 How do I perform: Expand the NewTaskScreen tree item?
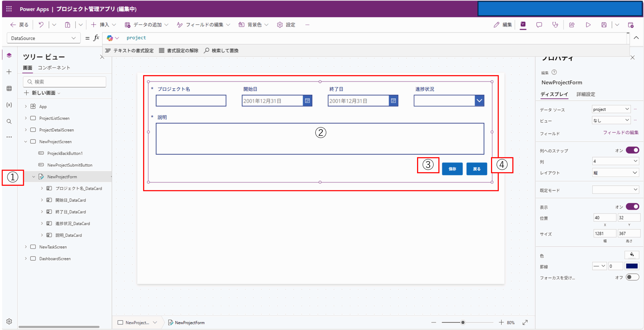tap(26, 247)
